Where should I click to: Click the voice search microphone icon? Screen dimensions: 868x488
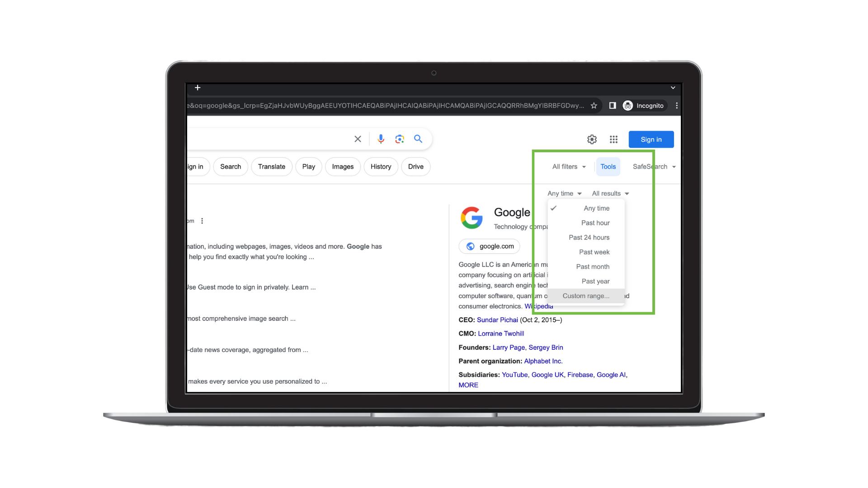(380, 139)
